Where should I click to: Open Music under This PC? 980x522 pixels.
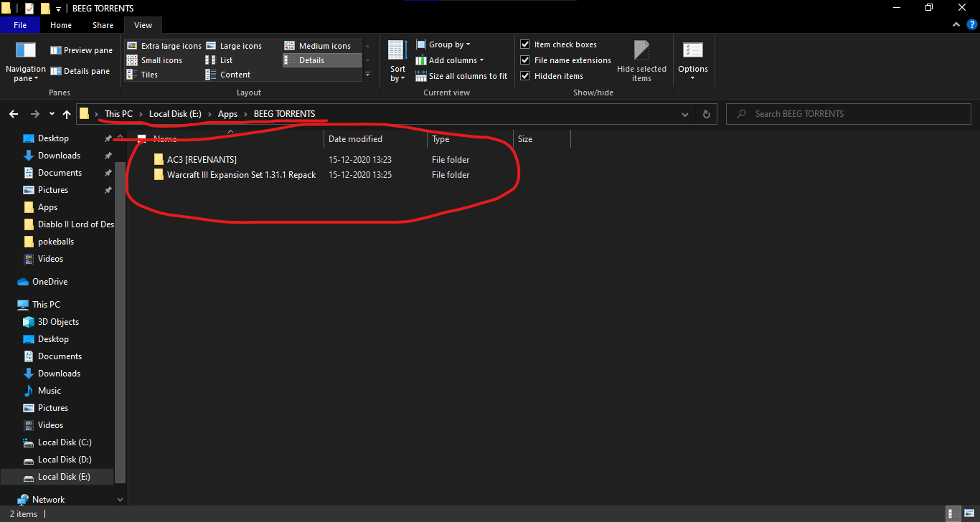click(x=50, y=391)
